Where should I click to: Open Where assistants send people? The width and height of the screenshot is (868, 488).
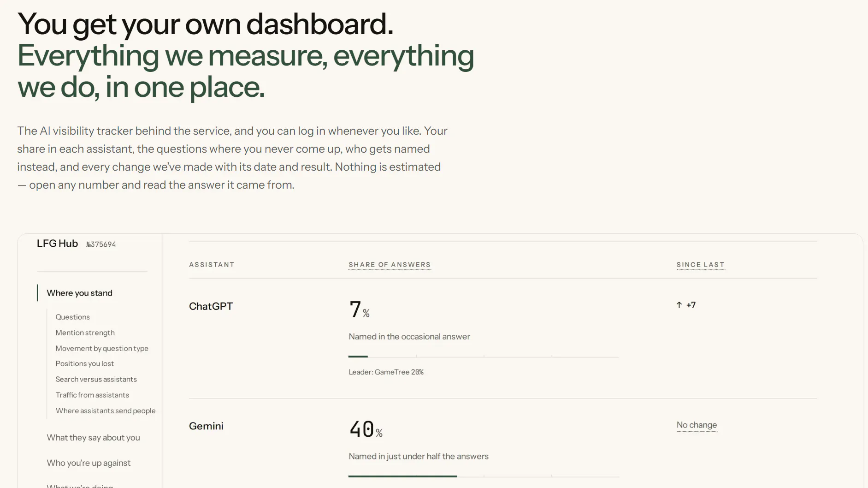(x=106, y=411)
